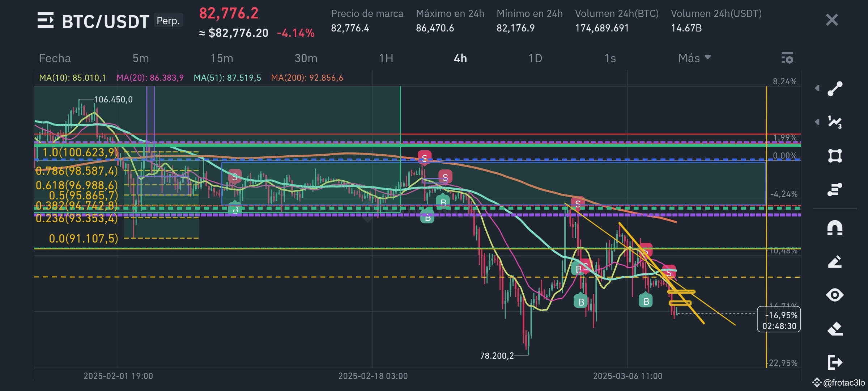Click the -4,24% price axis label

pyautogui.click(x=783, y=194)
